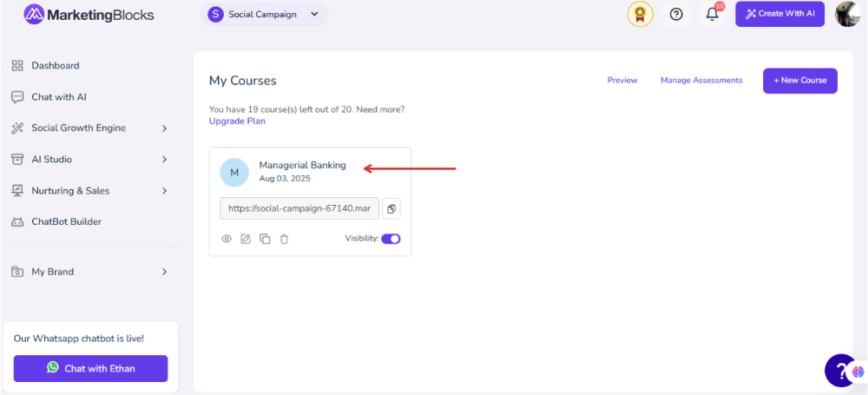The width and height of the screenshot is (868, 395).
Task: Open Nurturing & Sales in the sidebar
Action: point(70,191)
